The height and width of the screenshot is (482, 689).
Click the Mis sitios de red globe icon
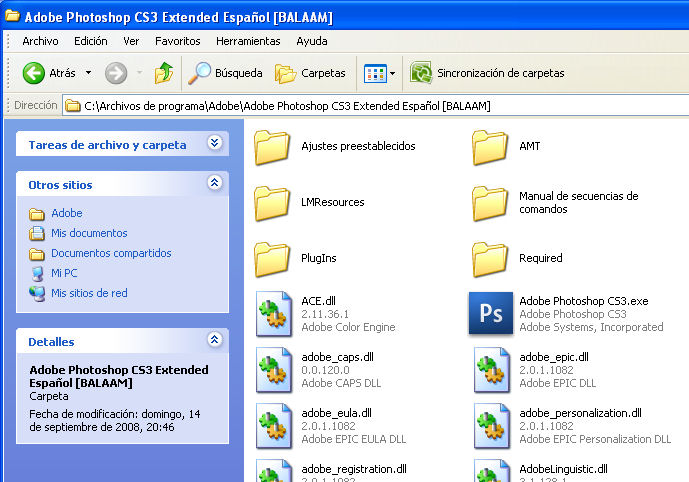pyautogui.click(x=37, y=294)
